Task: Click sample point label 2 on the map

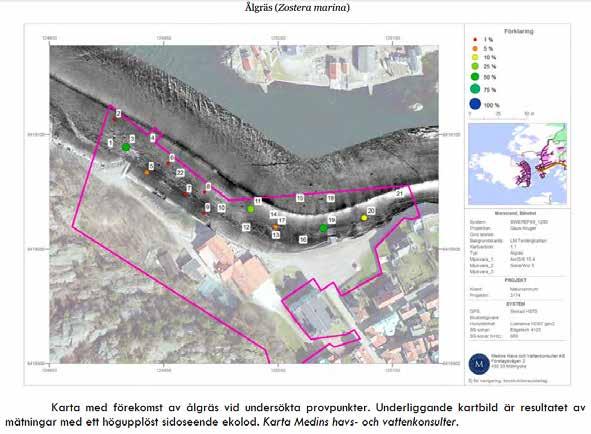Action: pos(118,113)
